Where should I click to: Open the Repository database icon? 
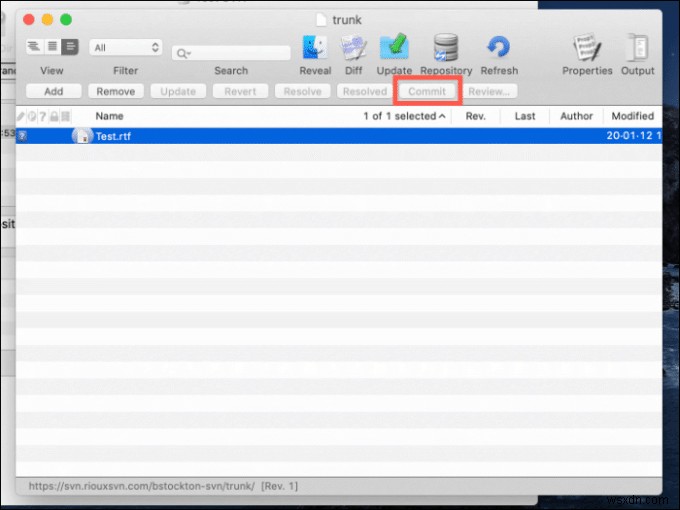(446, 47)
